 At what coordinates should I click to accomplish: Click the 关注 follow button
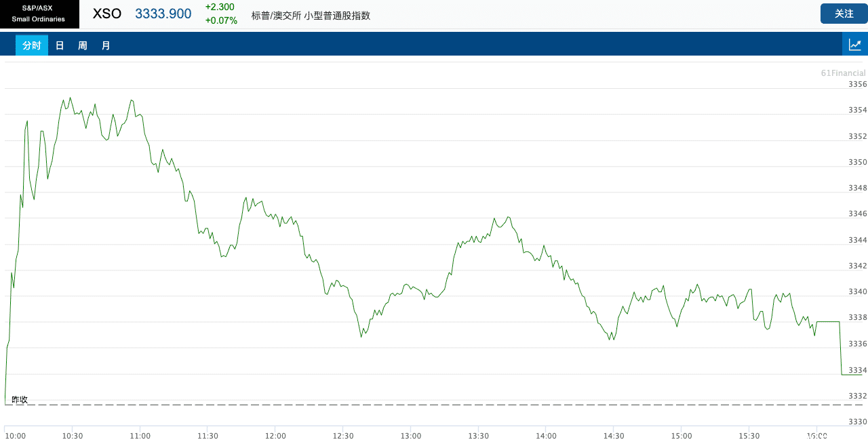[x=844, y=14]
